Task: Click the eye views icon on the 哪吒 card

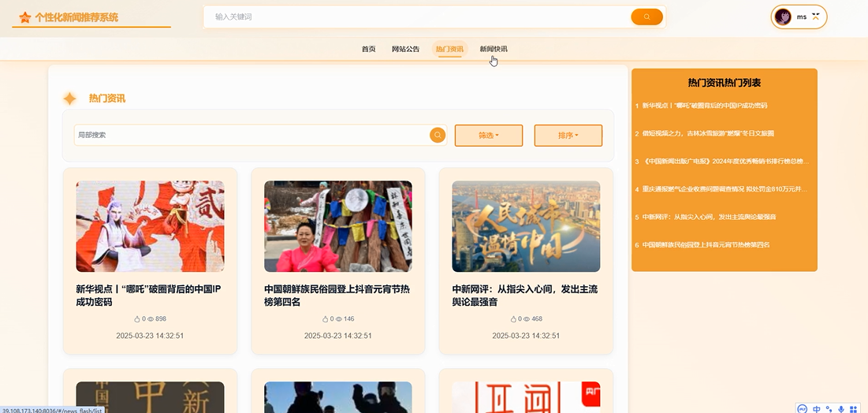Action: [x=151, y=319]
